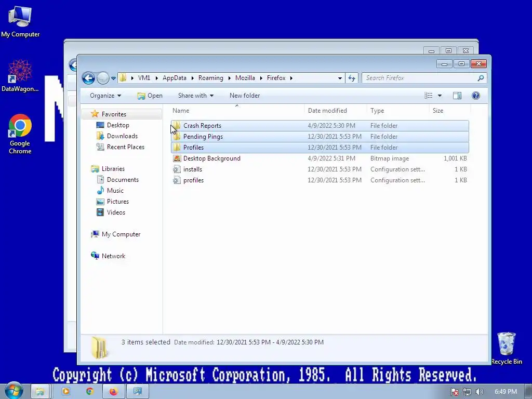Expand the address bar history dropdown
This screenshot has width=532, height=399.
[x=340, y=78]
